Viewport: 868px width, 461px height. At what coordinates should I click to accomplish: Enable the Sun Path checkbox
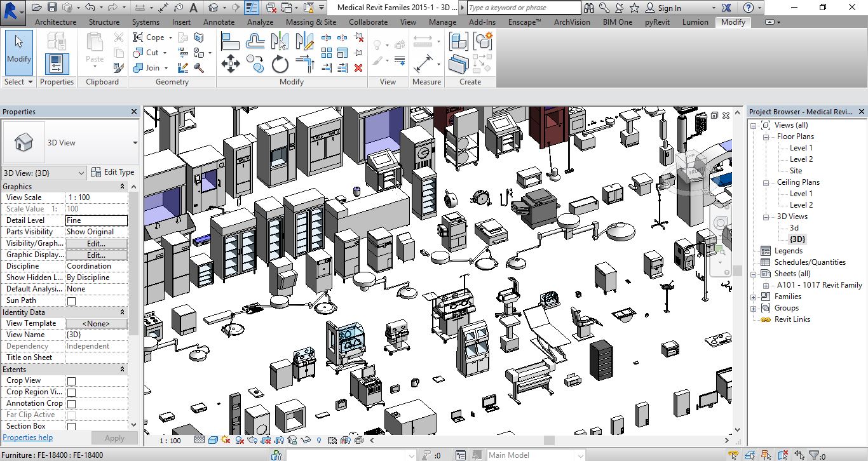(71, 301)
